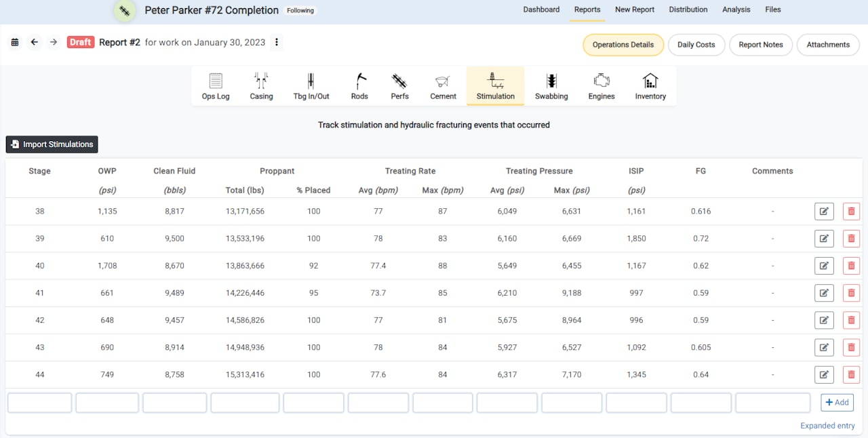Edit stage 44 row
This screenshot has height=438, width=868.
click(824, 374)
